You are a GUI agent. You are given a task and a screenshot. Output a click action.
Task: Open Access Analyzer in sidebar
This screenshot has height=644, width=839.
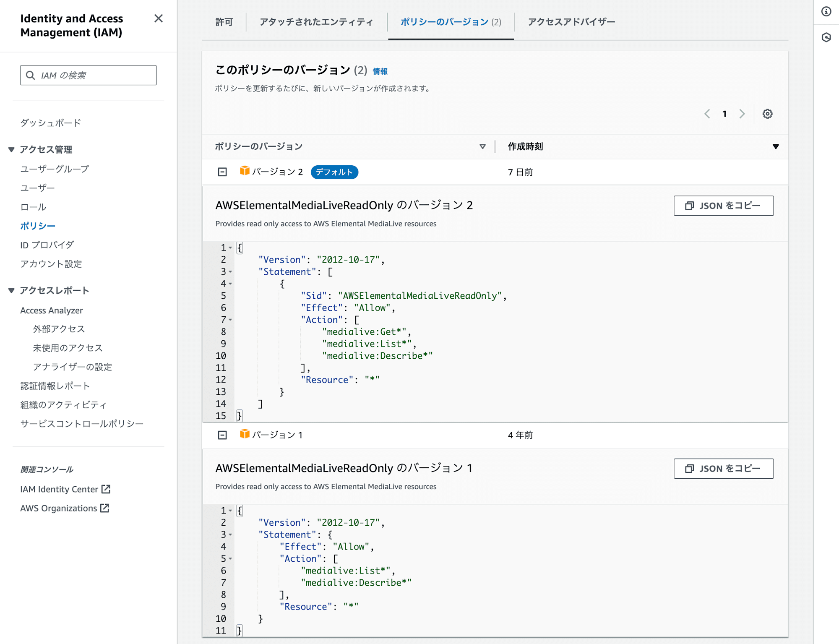coord(52,310)
